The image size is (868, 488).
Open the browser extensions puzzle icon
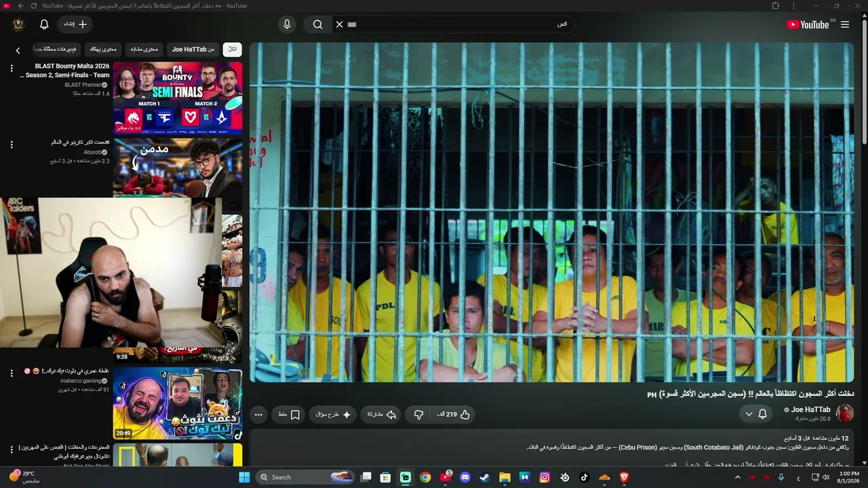tap(776, 6)
